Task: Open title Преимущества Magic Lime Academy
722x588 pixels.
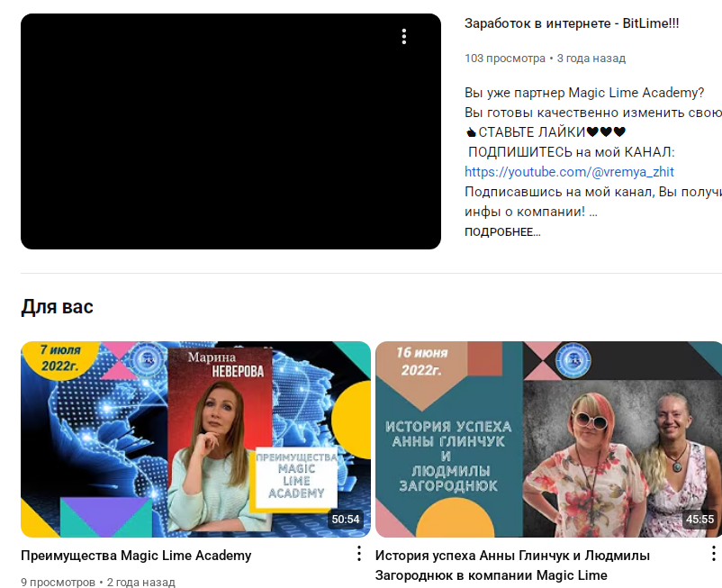Action: [x=136, y=556]
